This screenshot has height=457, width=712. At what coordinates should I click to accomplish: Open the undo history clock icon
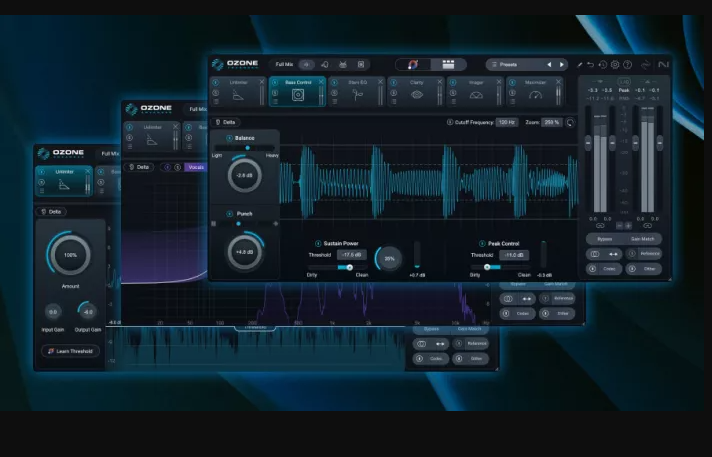pyautogui.click(x=603, y=65)
